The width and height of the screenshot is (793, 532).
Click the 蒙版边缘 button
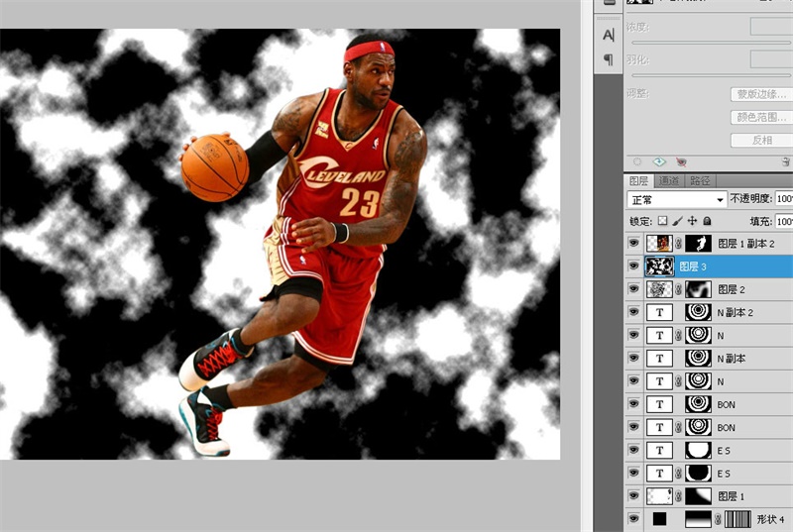(x=760, y=95)
